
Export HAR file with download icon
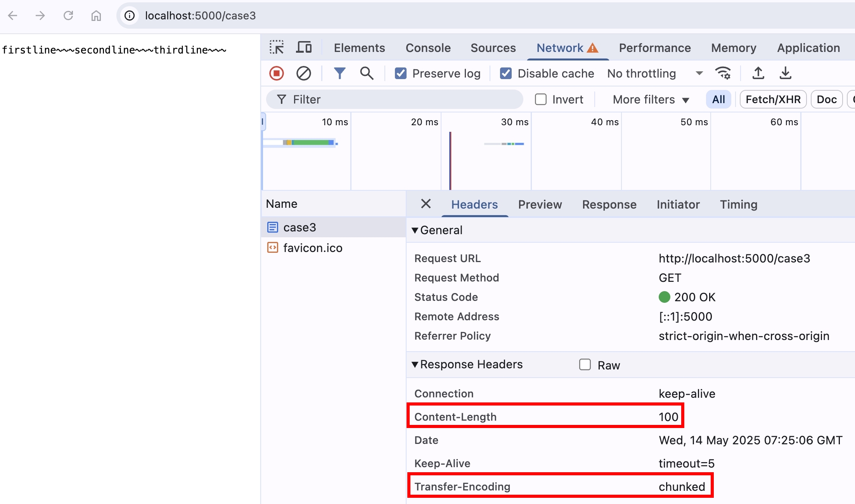click(786, 73)
